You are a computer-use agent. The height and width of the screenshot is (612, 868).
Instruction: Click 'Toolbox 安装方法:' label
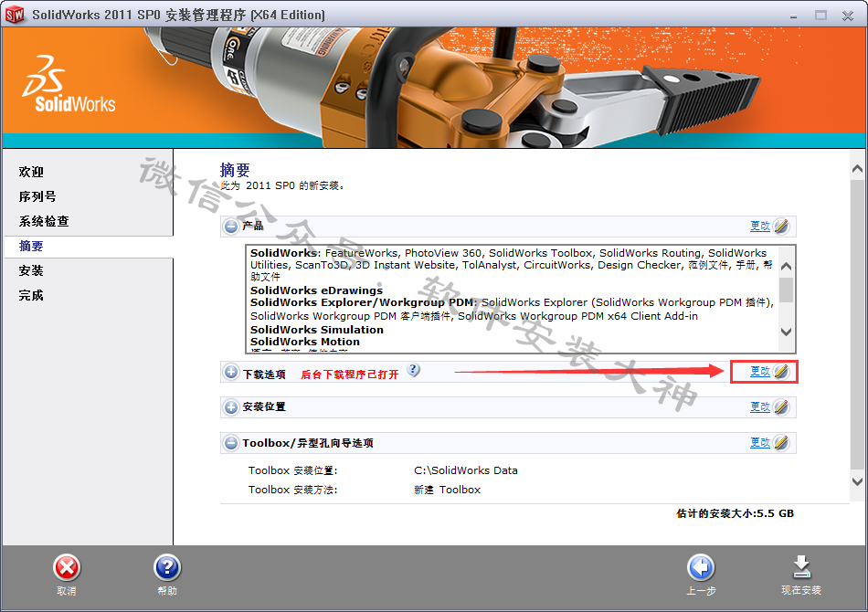click(293, 490)
